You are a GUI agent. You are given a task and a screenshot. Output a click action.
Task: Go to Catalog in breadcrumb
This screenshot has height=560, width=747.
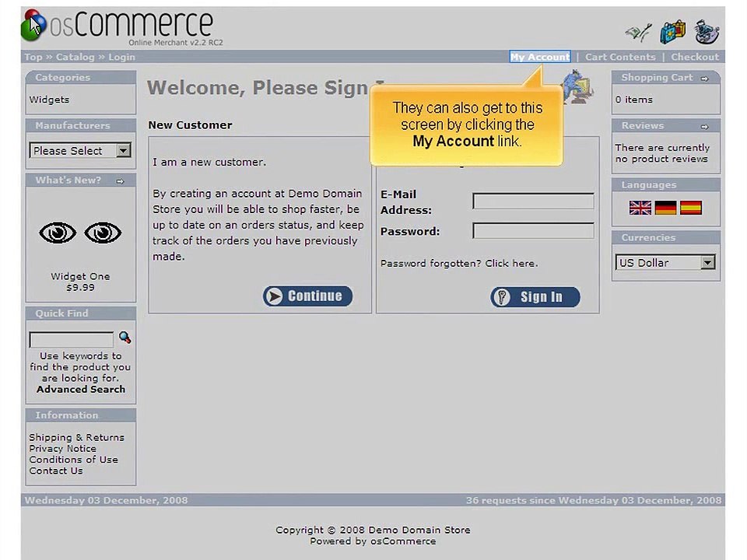75,57
